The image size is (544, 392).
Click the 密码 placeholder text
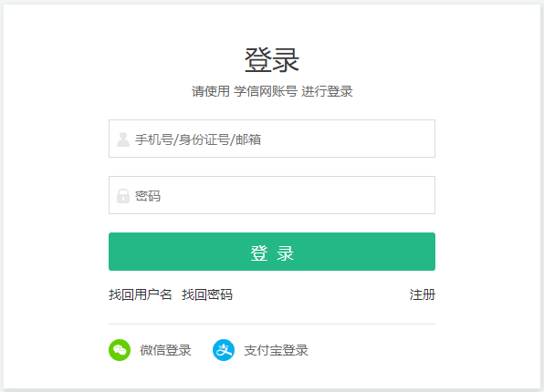click(148, 196)
